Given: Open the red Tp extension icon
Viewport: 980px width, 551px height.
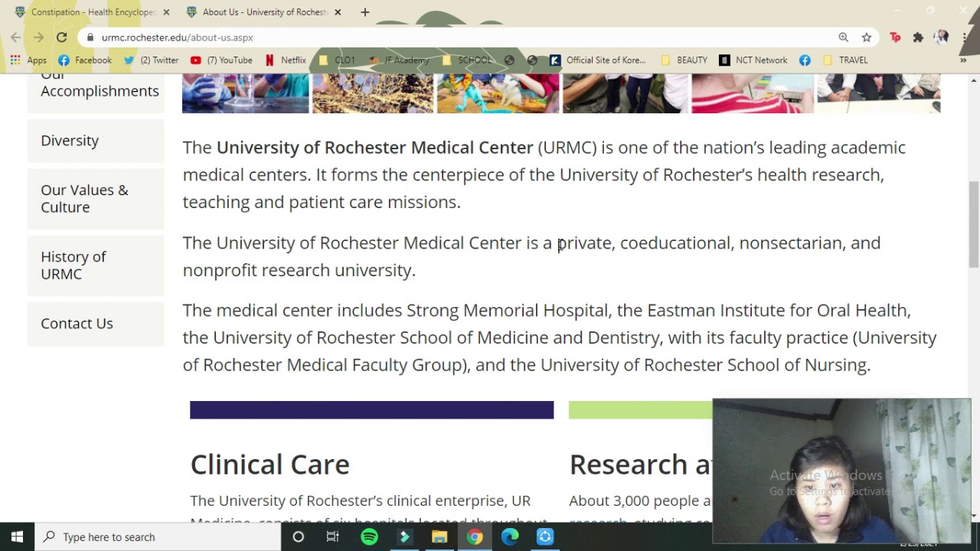Looking at the screenshot, I should [895, 37].
